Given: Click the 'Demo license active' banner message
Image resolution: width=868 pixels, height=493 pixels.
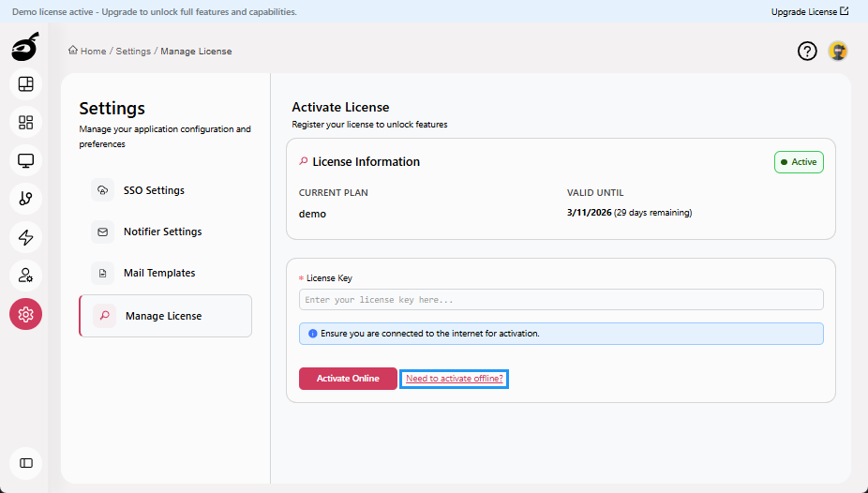Looking at the screenshot, I should [155, 11].
